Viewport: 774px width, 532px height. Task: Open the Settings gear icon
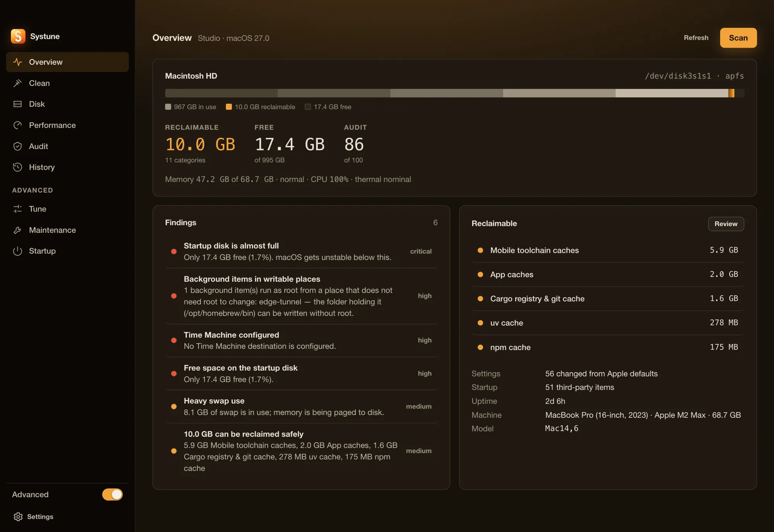pos(18,517)
